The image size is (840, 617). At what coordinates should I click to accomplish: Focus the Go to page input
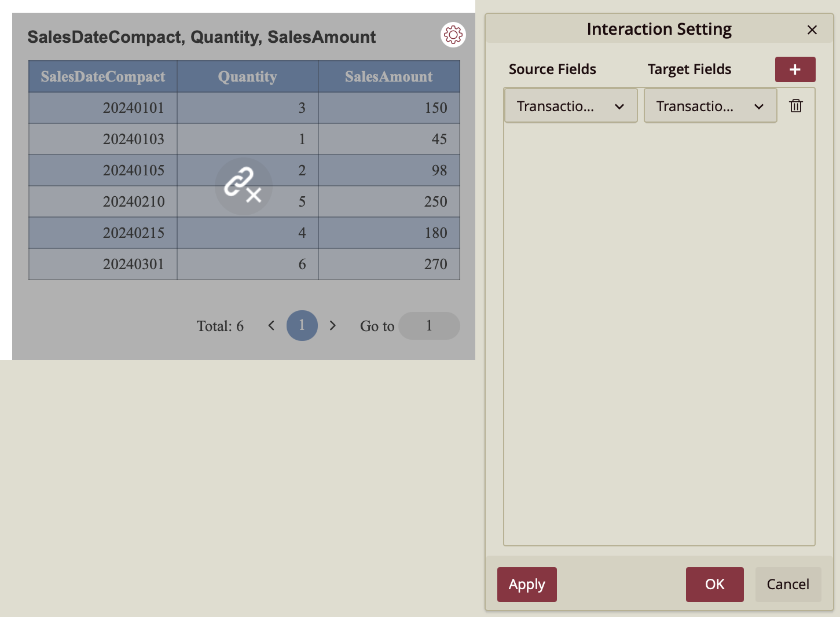pyautogui.click(x=429, y=326)
